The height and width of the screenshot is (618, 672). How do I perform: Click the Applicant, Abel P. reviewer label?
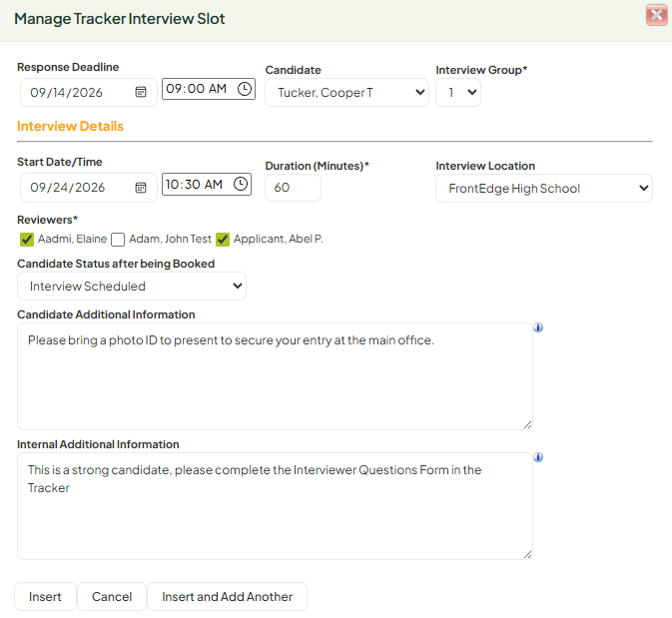[x=279, y=239]
